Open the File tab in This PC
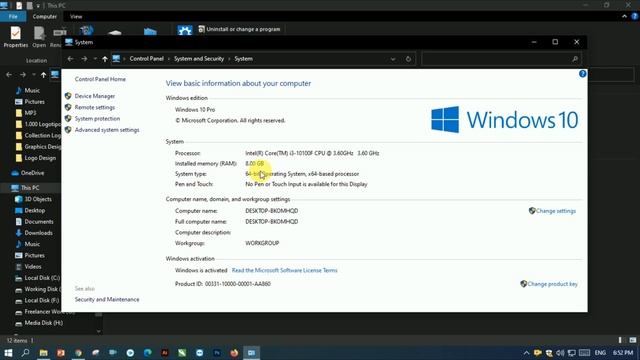Viewport: 640px width, 360px height. tap(13, 17)
